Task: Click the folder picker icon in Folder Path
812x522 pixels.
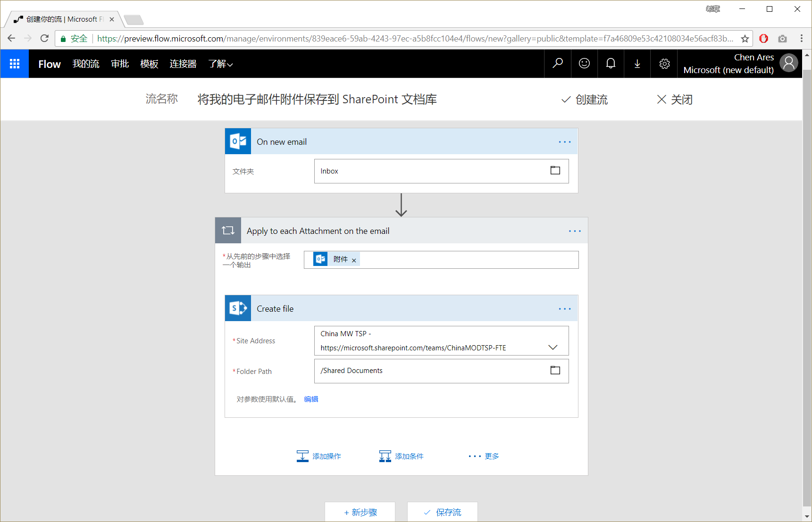Action: pyautogui.click(x=555, y=371)
